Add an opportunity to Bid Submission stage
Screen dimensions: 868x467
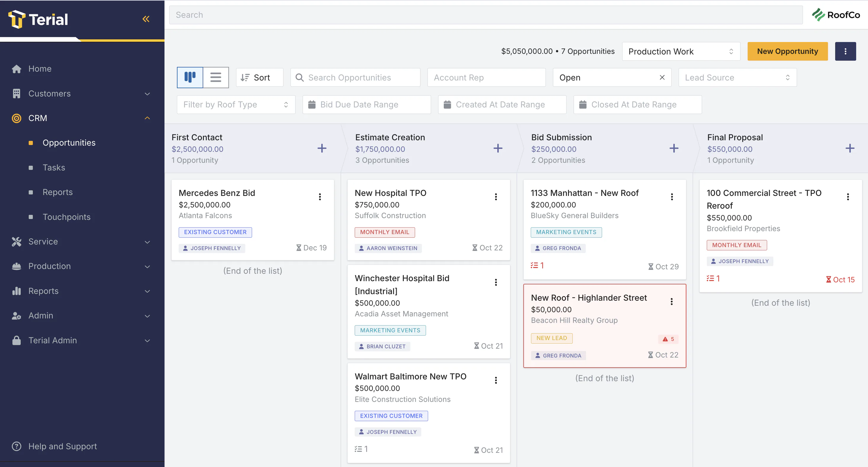(x=674, y=148)
